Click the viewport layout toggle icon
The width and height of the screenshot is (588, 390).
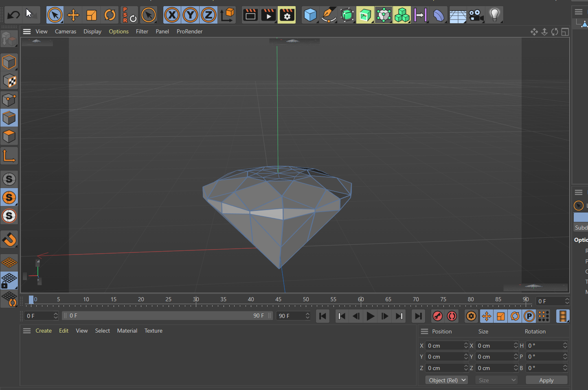click(x=565, y=32)
